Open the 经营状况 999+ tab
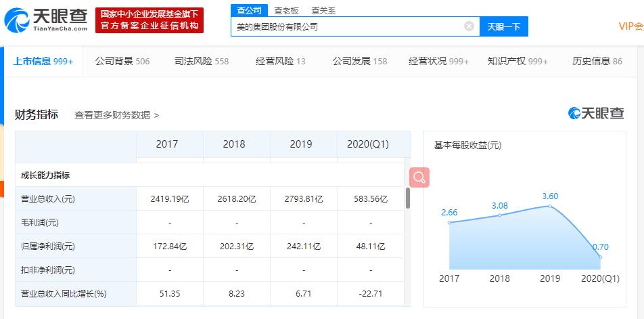644x319 pixels. pyautogui.click(x=438, y=62)
